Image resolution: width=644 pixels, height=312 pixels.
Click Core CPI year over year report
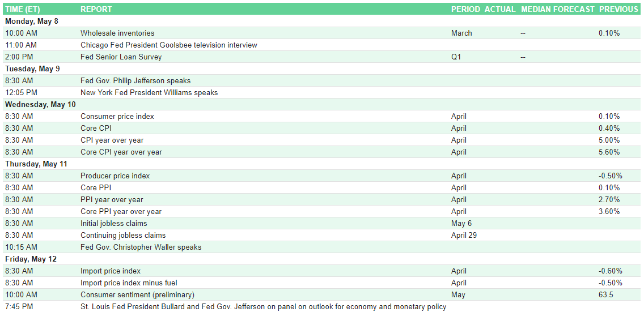pyautogui.click(x=121, y=152)
